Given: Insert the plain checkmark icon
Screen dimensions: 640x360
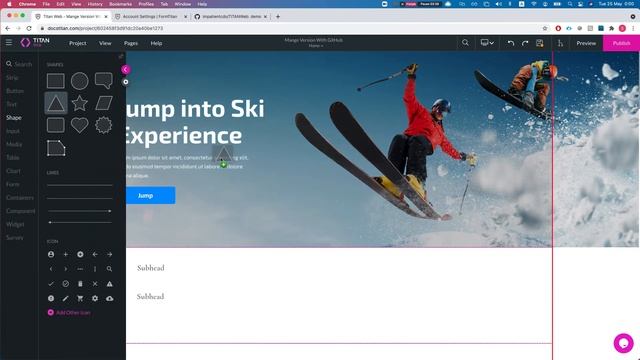Looking at the screenshot, I should coord(51,284).
